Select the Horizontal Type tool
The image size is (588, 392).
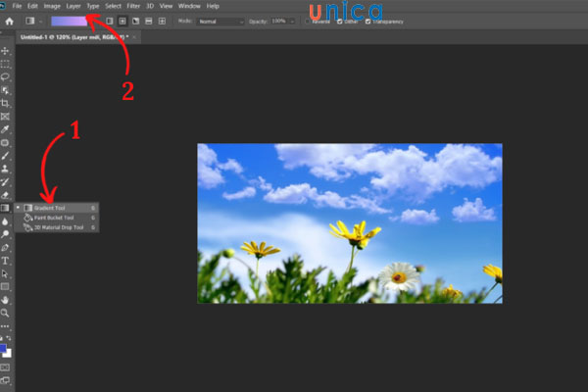tap(5, 261)
